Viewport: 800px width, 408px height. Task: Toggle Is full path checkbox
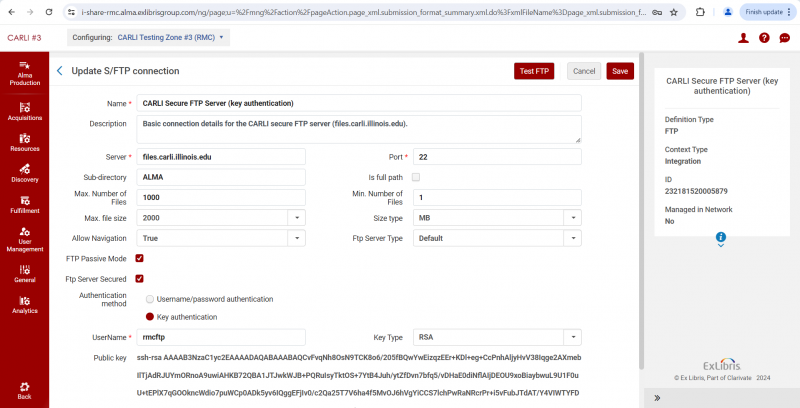(416, 177)
